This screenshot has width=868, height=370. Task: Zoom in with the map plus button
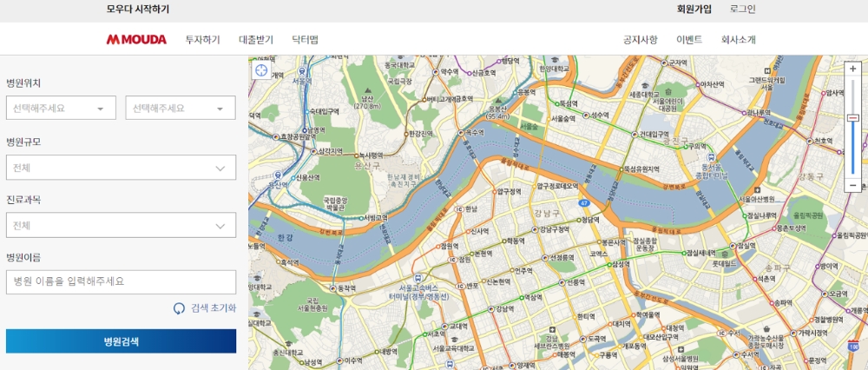coord(852,69)
